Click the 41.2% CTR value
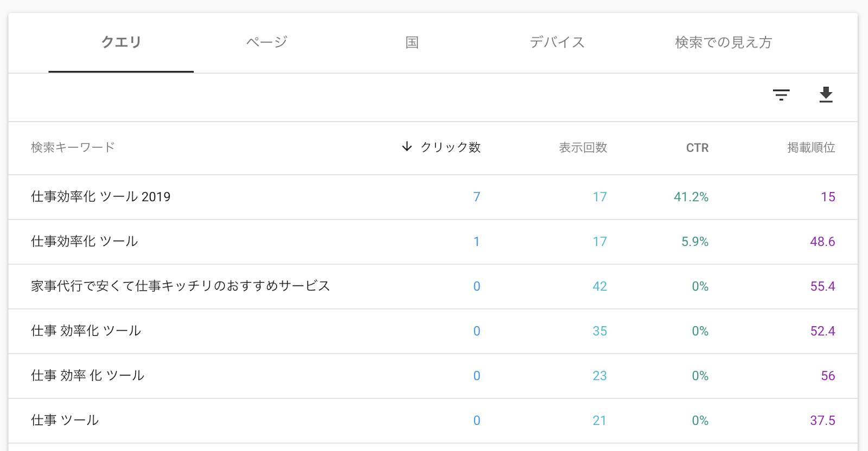 click(x=691, y=197)
